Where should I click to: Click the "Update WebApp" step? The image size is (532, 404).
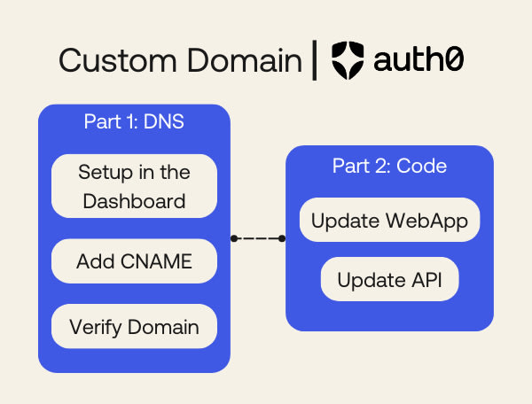pos(389,219)
